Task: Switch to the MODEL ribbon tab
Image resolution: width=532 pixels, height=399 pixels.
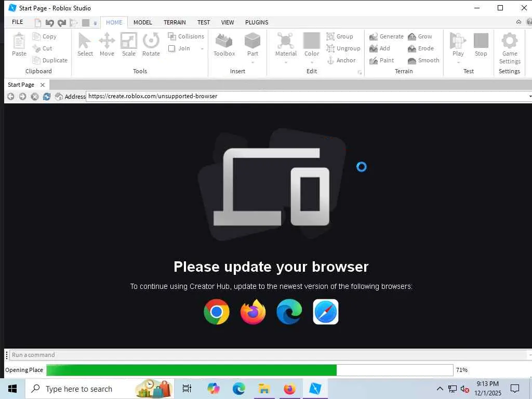Action: [142, 22]
